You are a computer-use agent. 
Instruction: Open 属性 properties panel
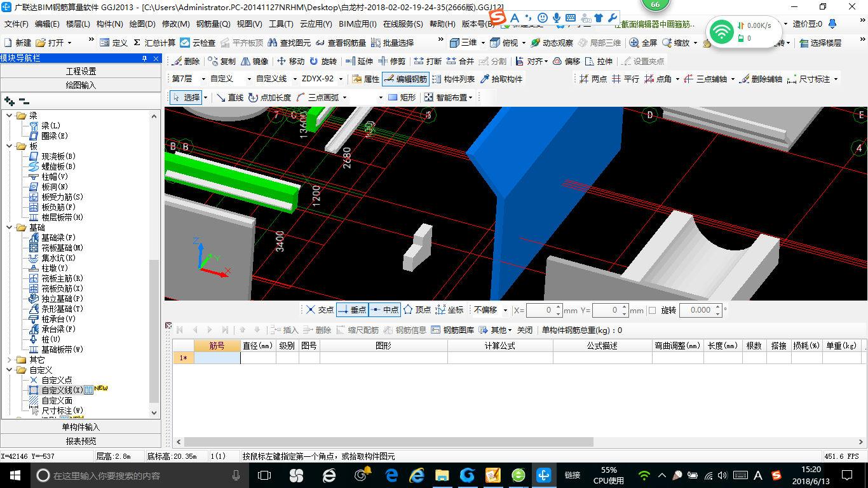[x=365, y=79]
